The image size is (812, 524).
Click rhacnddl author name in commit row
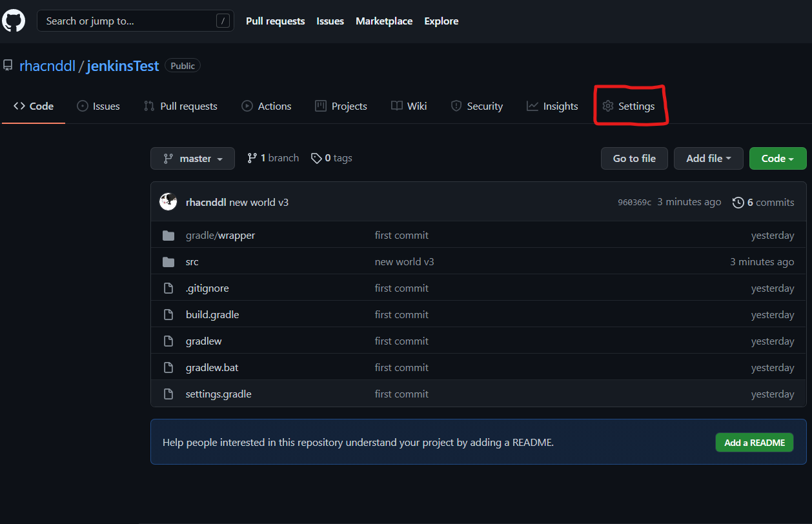[x=206, y=203]
